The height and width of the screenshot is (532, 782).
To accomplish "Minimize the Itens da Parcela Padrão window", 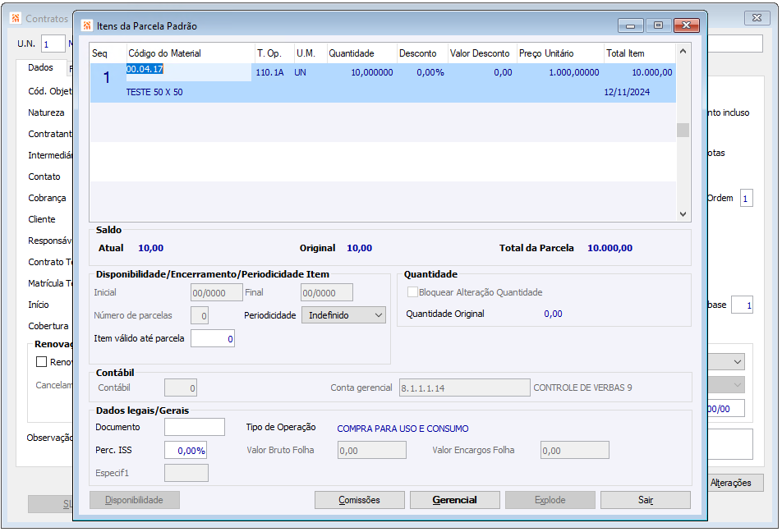I will tap(630, 25).
